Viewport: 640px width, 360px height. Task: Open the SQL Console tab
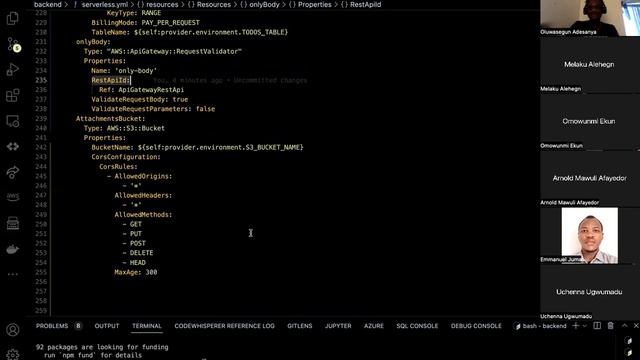pos(417,326)
